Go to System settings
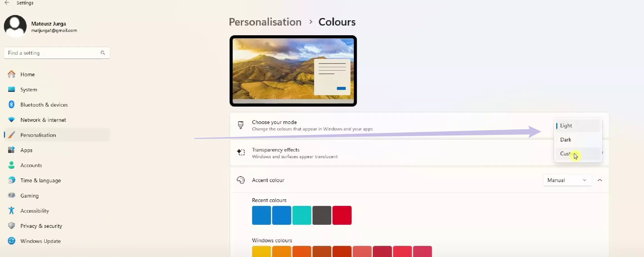 click(57, 90)
